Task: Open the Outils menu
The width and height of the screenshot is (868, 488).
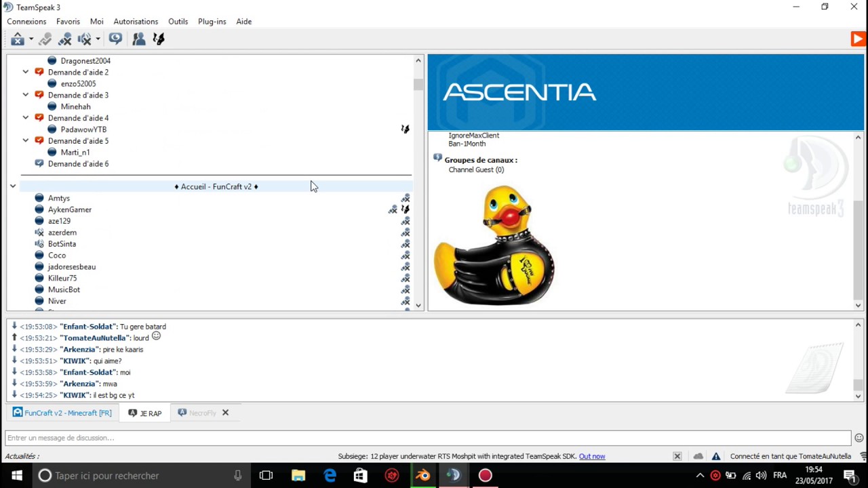Action: click(x=178, y=22)
